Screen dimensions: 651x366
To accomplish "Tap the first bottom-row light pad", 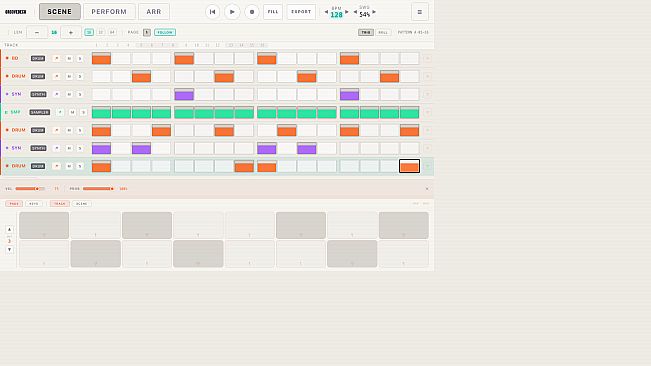I will [x=44, y=254].
